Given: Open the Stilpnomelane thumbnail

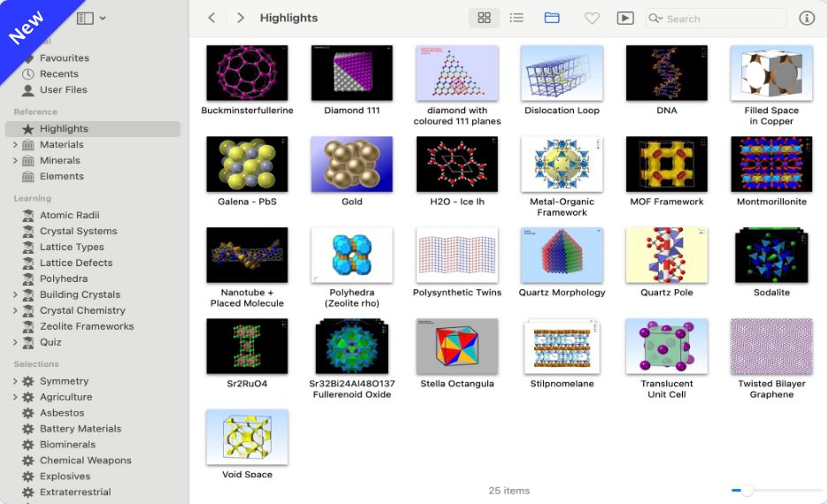Looking at the screenshot, I should click(562, 347).
